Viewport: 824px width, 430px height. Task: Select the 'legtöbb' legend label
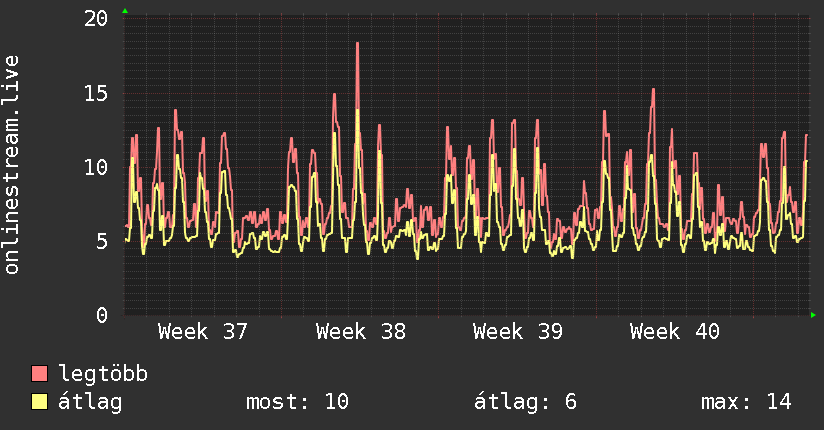(103, 373)
